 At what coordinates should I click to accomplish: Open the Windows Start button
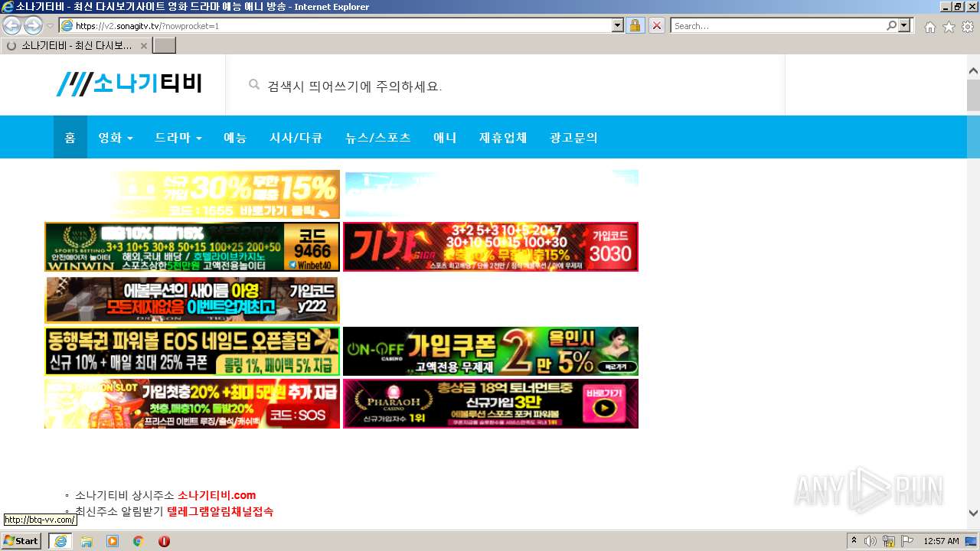point(21,541)
